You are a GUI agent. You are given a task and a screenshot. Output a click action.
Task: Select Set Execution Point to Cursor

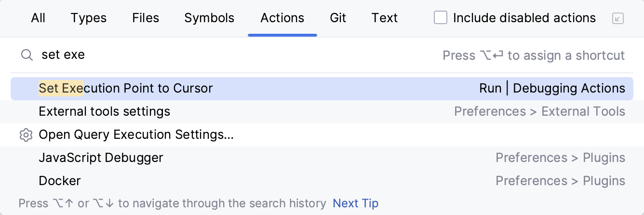126,89
